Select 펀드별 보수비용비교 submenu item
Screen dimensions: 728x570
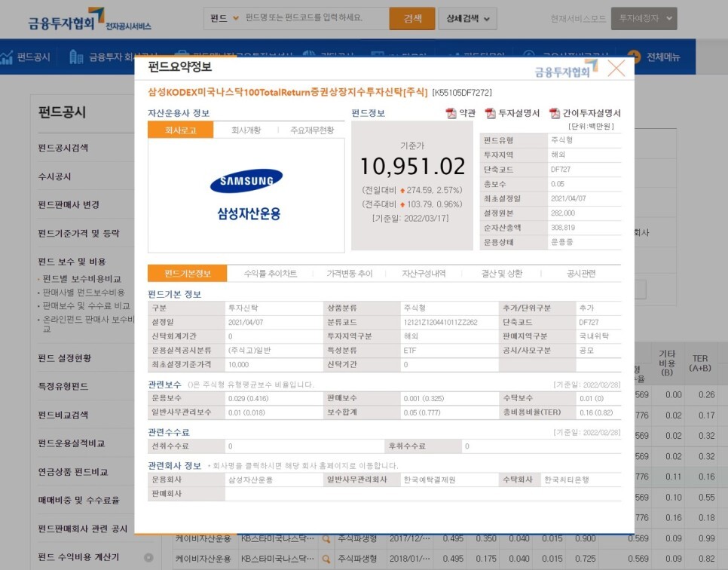coord(81,279)
